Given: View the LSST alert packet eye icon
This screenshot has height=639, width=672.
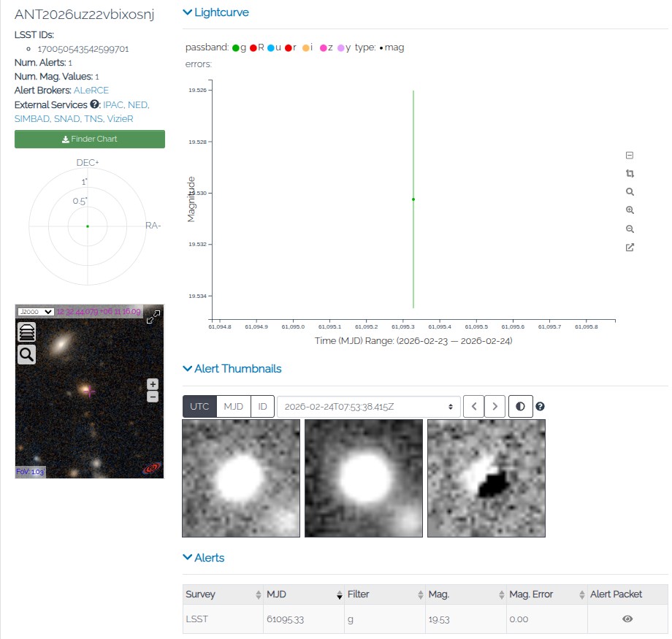Looking at the screenshot, I should pyautogui.click(x=627, y=619).
